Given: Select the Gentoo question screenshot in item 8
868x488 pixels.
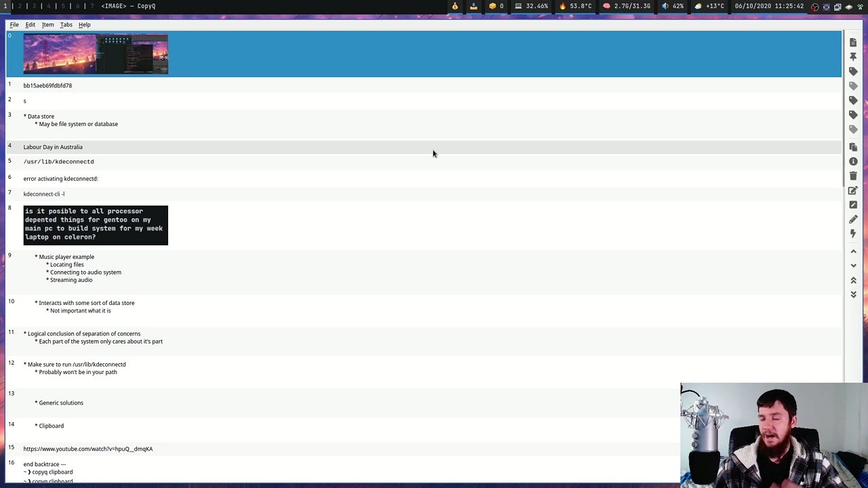Looking at the screenshot, I should (95, 224).
